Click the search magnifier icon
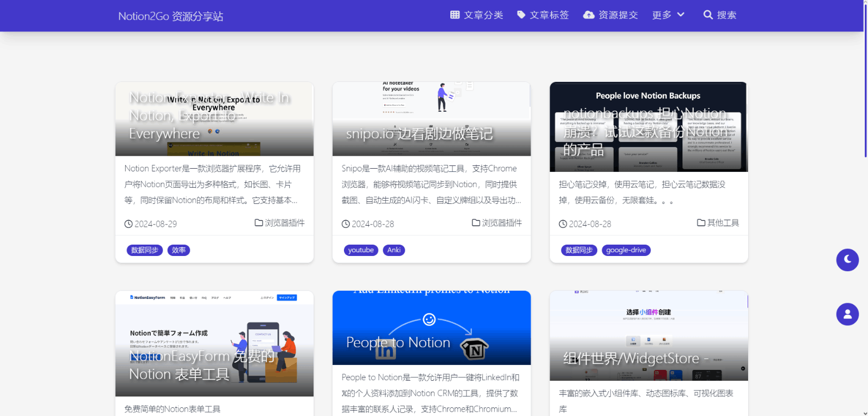Viewport: 868px width, 416px height. [x=708, y=15]
